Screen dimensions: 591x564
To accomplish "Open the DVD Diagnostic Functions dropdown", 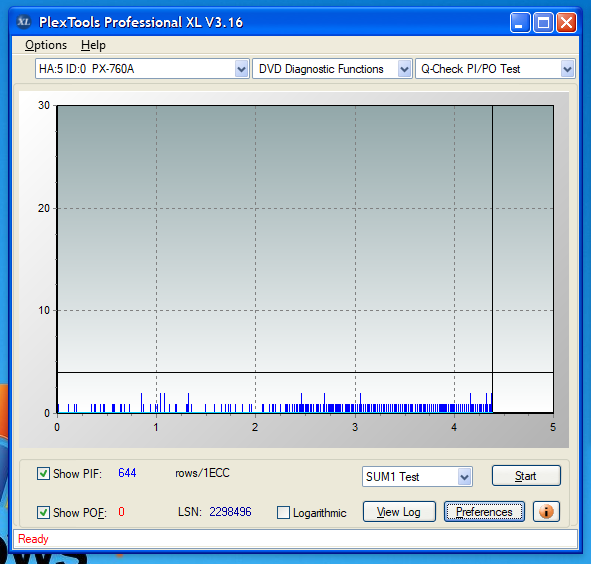I will tap(332, 69).
